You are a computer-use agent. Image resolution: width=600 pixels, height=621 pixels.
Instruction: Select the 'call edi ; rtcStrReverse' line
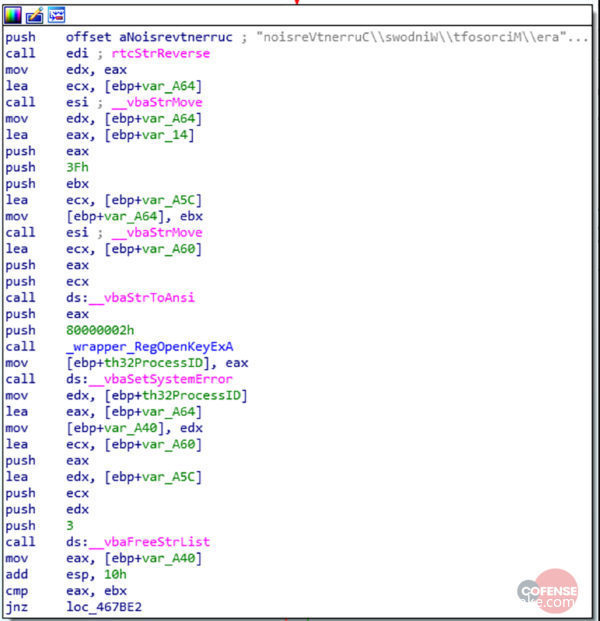click(108, 53)
